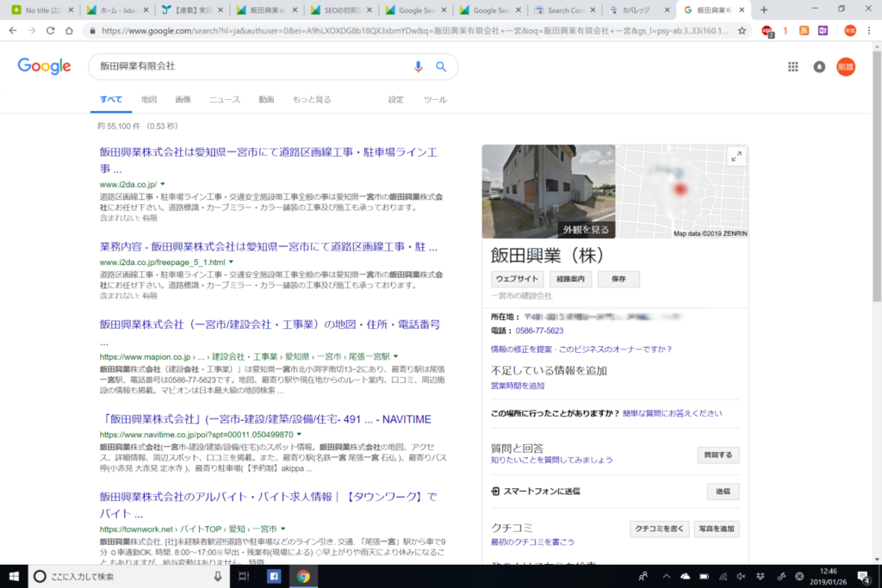Screen dimensions: 882x588
Task: Open the Google account avatar
Action: coord(846,67)
